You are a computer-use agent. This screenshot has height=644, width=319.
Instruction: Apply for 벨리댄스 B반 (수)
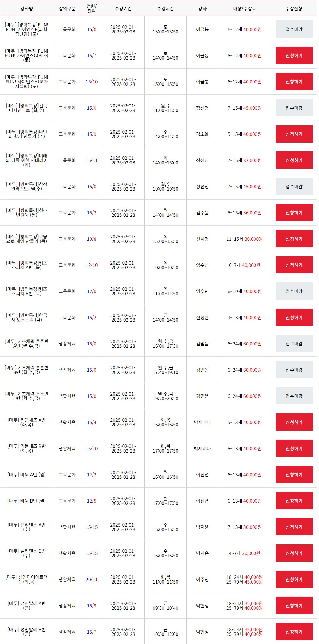[294, 553]
